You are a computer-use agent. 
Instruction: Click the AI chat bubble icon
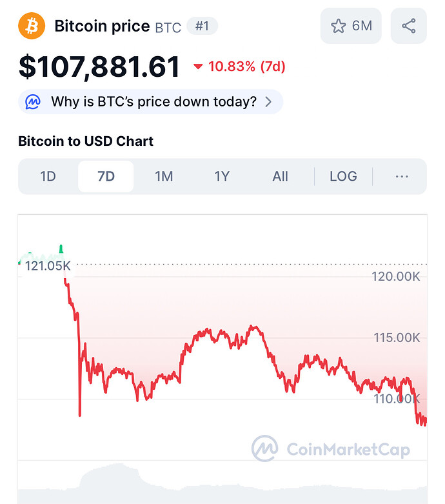pyautogui.click(x=34, y=101)
